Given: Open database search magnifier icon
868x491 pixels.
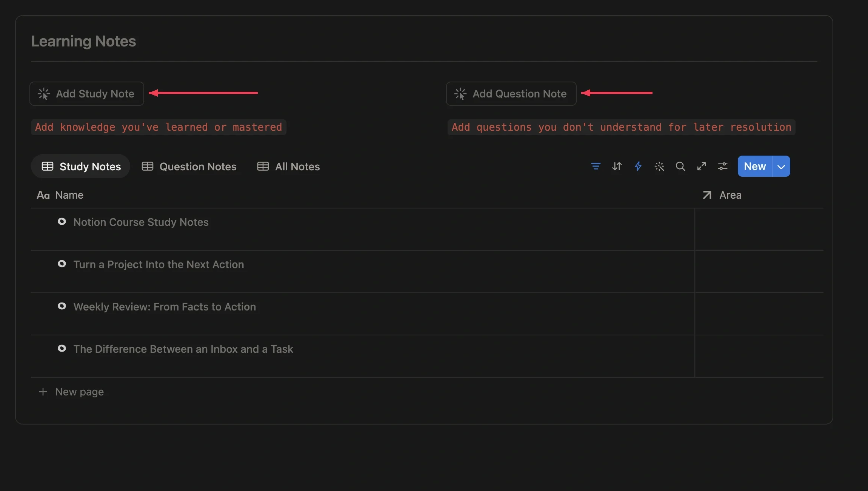Looking at the screenshot, I should click(x=680, y=166).
